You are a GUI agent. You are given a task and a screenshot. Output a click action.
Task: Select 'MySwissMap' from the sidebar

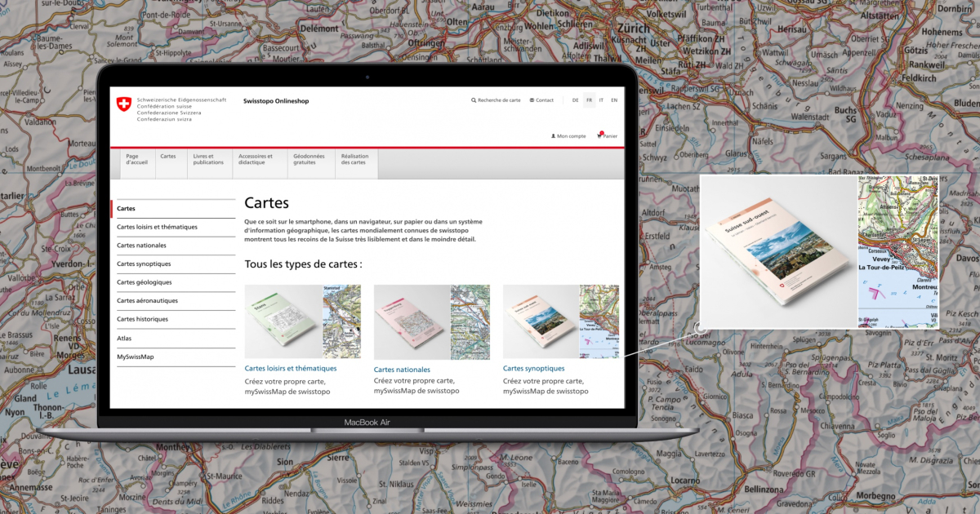click(x=137, y=357)
